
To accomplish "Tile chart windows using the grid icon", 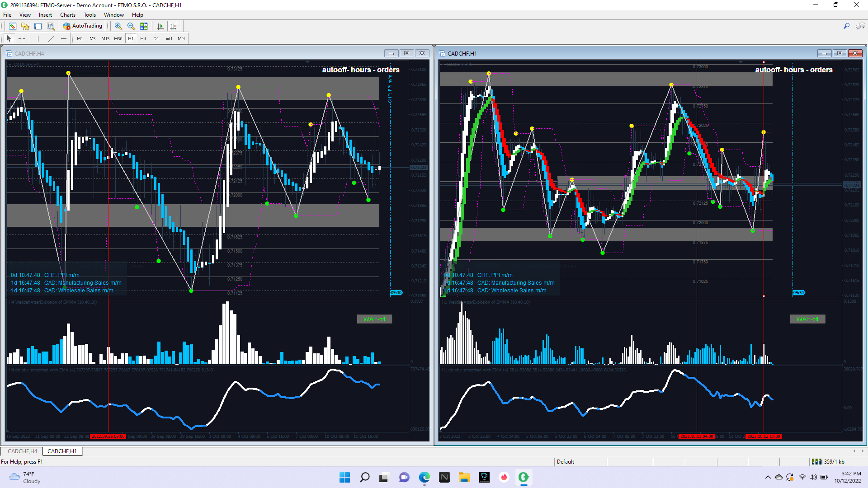I will tap(144, 26).
